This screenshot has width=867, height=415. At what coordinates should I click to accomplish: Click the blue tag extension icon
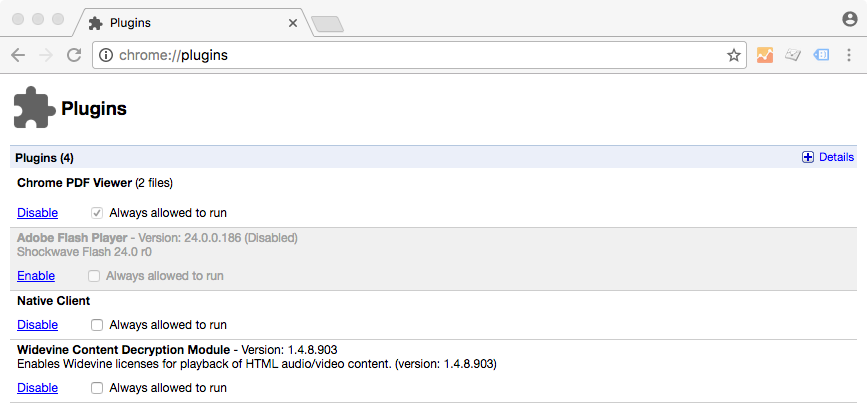point(821,56)
